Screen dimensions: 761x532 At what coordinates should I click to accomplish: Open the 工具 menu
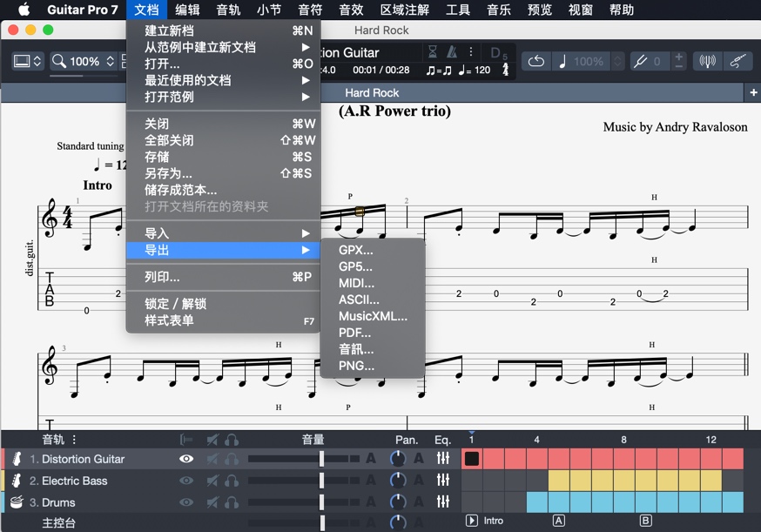[x=458, y=10]
